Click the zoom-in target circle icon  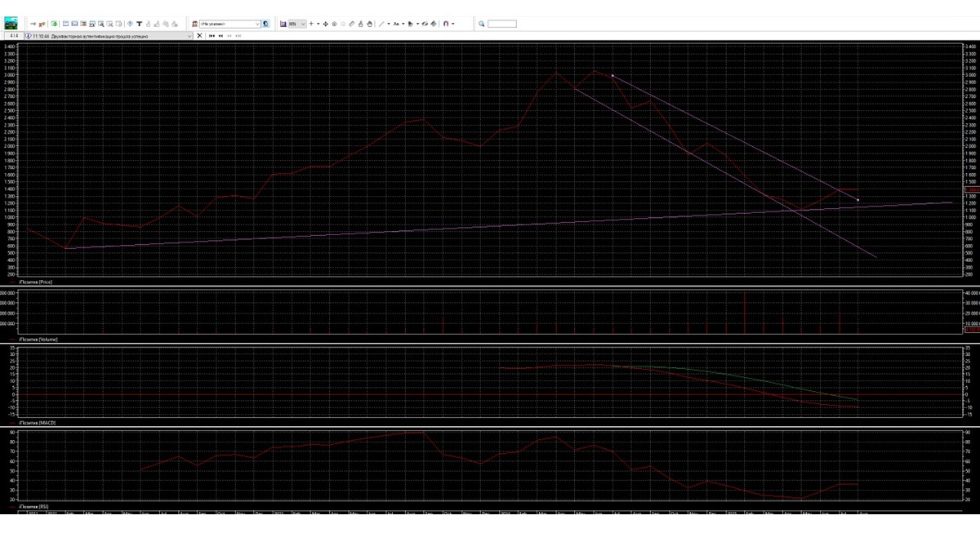(x=334, y=24)
